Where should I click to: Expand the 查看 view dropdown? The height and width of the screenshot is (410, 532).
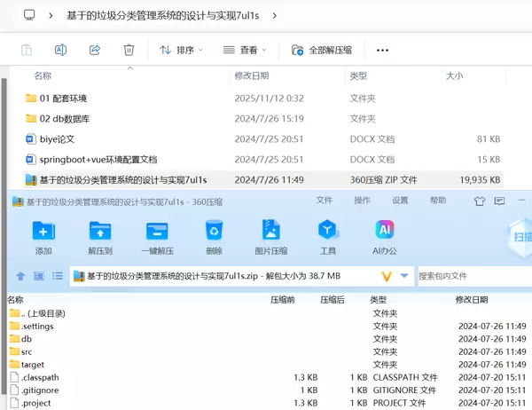tap(245, 51)
